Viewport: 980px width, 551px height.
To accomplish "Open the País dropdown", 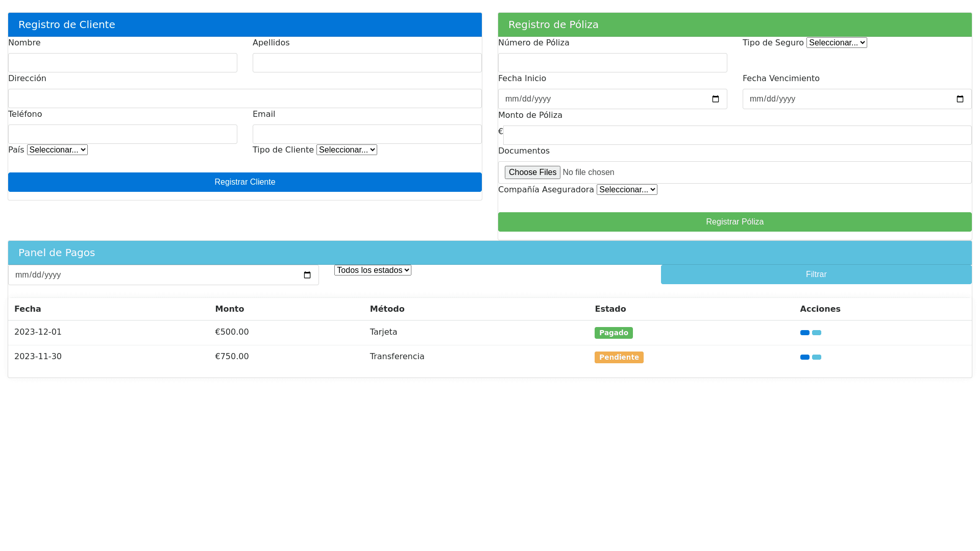I will [x=57, y=149].
